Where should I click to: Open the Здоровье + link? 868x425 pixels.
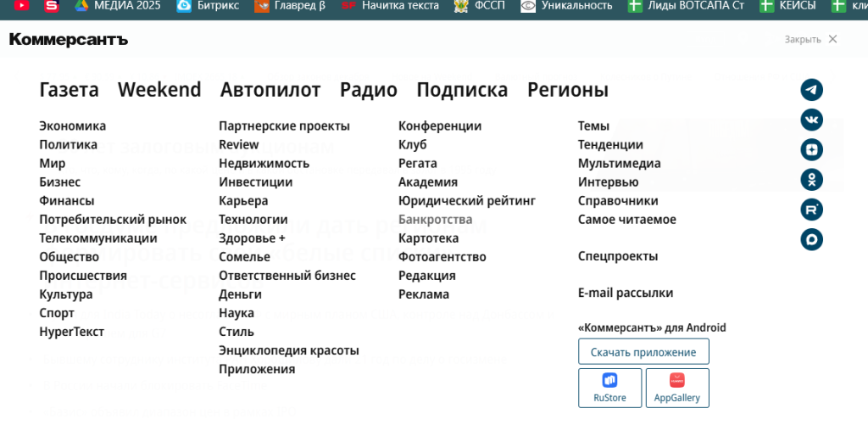point(252,238)
